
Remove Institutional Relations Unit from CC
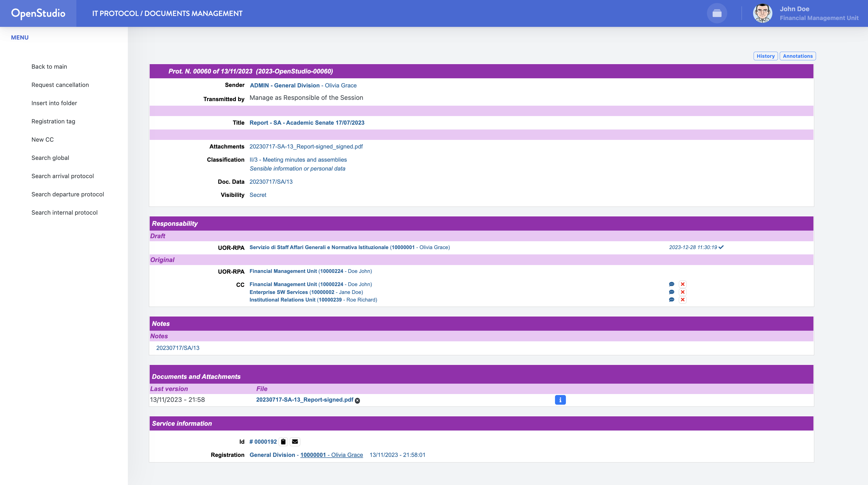tap(683, 300)
